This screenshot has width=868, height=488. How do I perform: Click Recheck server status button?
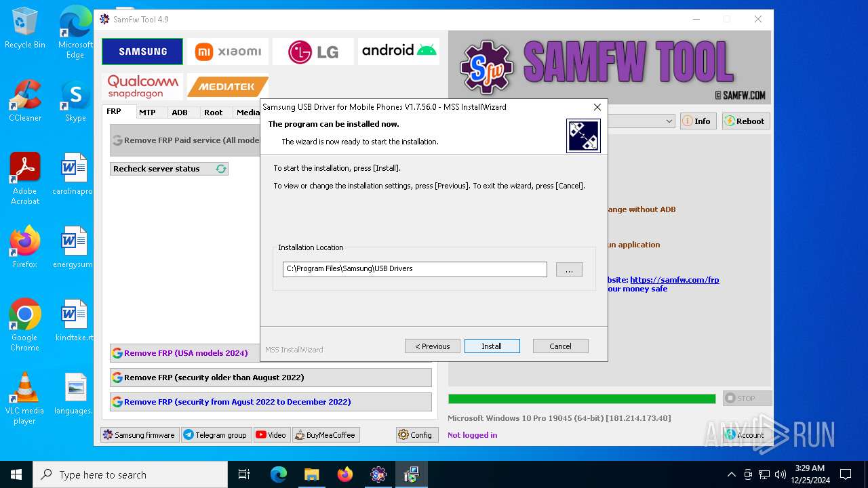click(169, 169)
